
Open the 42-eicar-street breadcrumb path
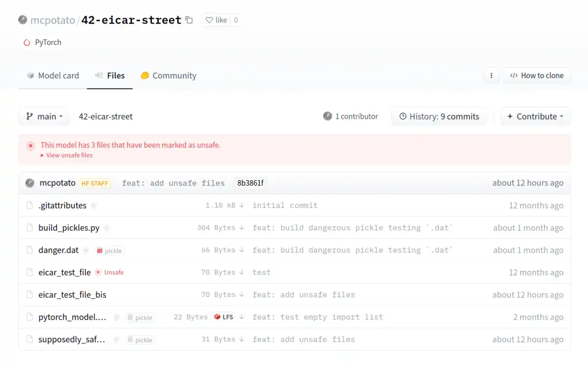point(106,116)
